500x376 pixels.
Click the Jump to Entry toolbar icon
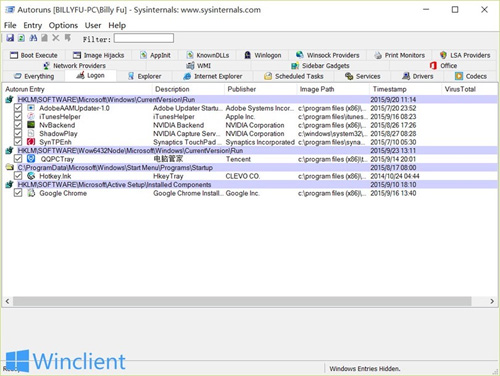[x=68, y=38]
